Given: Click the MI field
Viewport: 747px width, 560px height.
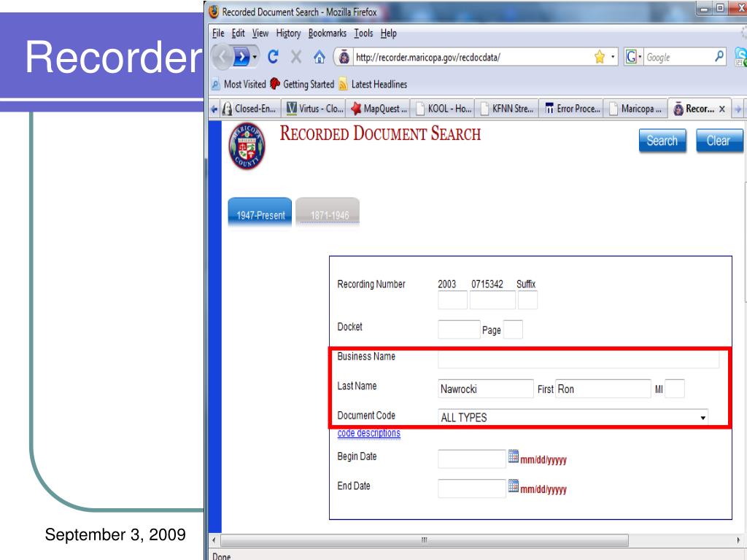Looking at the screenshot, I should point(675,389).
